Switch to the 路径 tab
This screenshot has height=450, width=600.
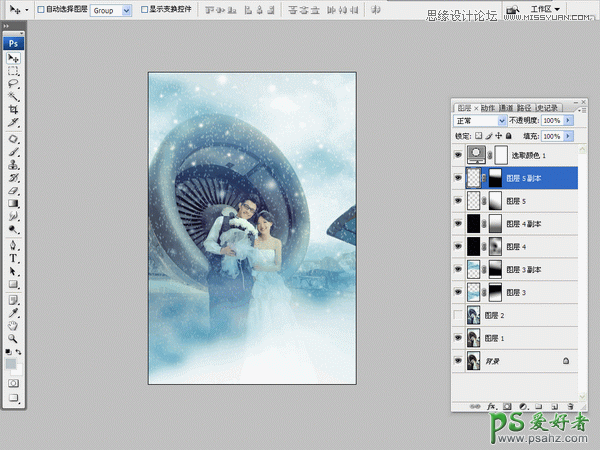pos(524,107)
